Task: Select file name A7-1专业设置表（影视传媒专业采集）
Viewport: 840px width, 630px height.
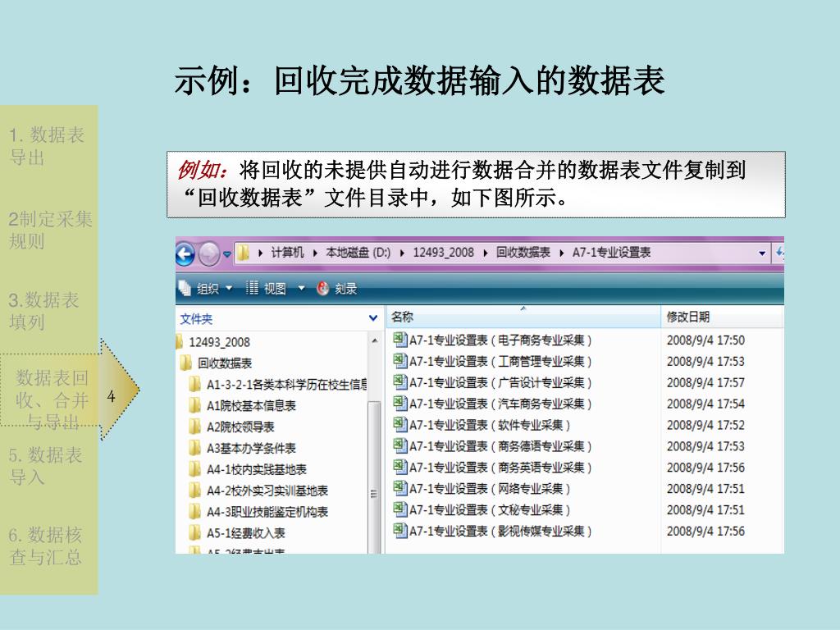Action: pos(500,532)
